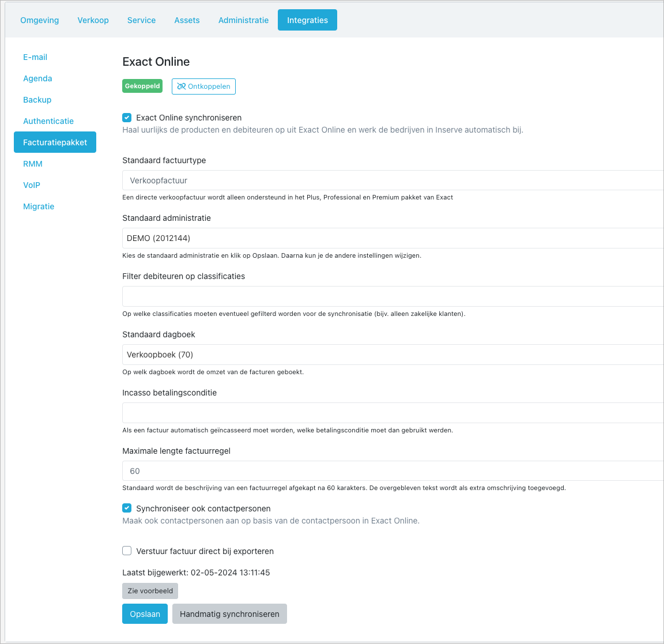The image size is (664, 644).
Task: Click the unlink icon on the Ontkoppelen button
Action: pyautogui.click(x=181, y=86)
